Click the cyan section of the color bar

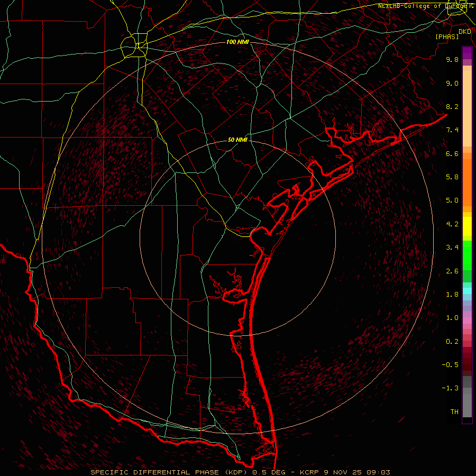tap(467, 291)
